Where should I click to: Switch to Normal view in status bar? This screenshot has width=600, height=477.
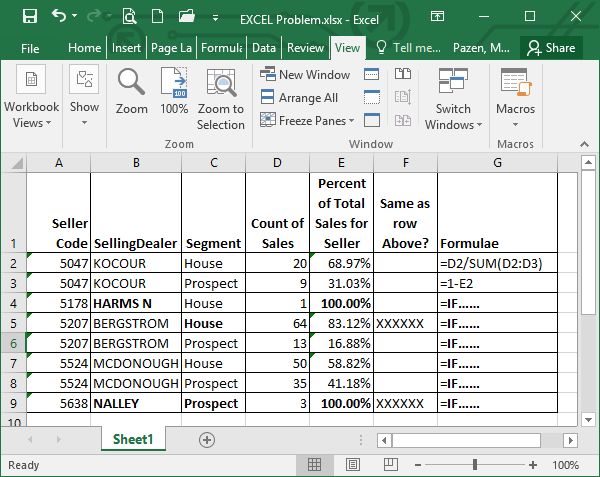click(314, 464)
